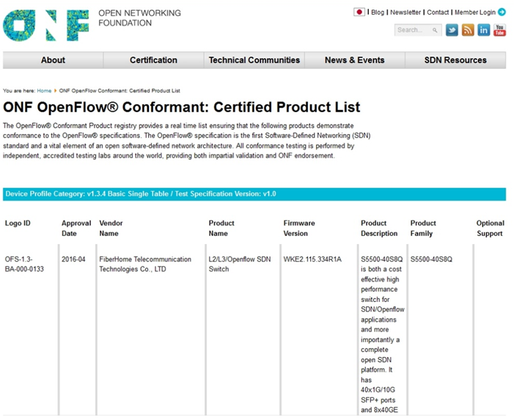Open the YouTube channel icon
The height and width of the screenshot is (420, 514).
(x=499, y=30)
